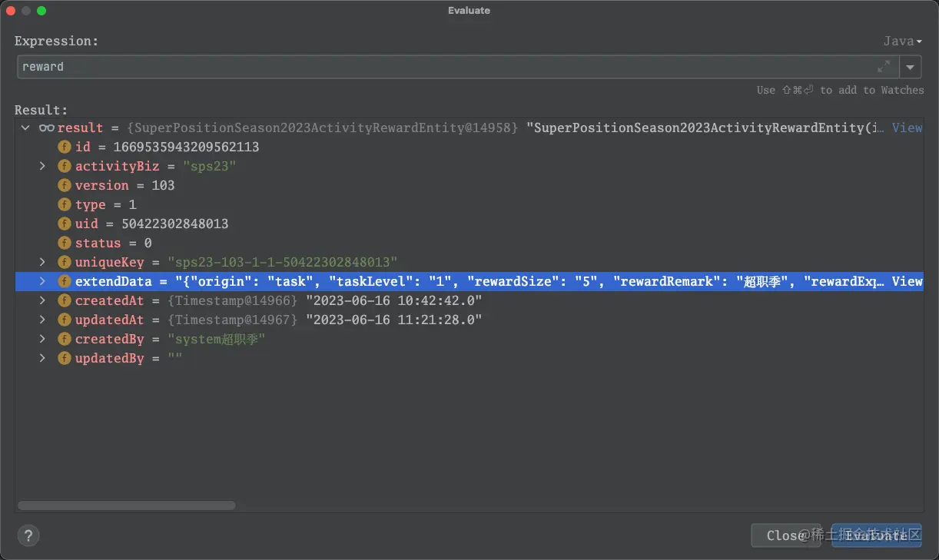Click the green maximize window button
Image resolution: width=939 pixels, height=560 pixels.
tap(41, 11)
